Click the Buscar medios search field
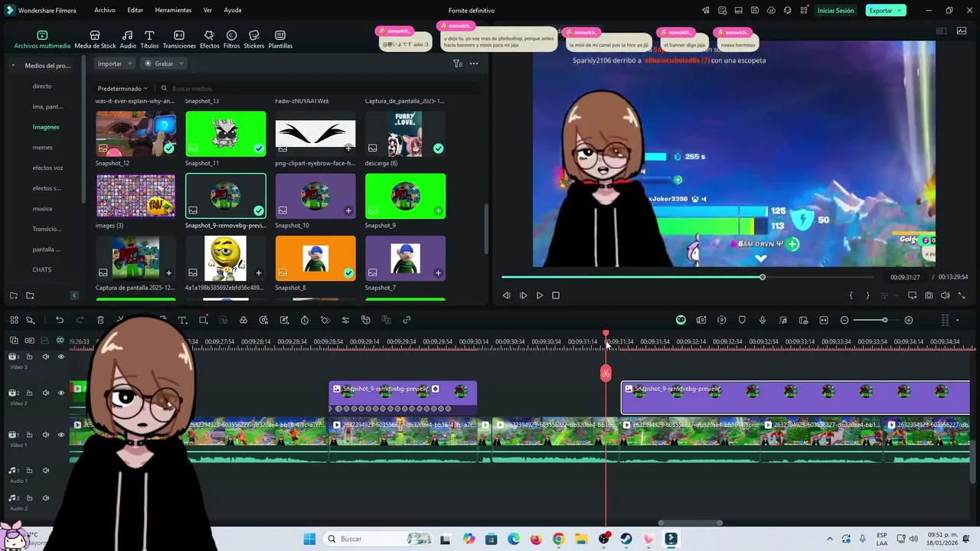The image size is (980, 551). click(x=318, y=89)
